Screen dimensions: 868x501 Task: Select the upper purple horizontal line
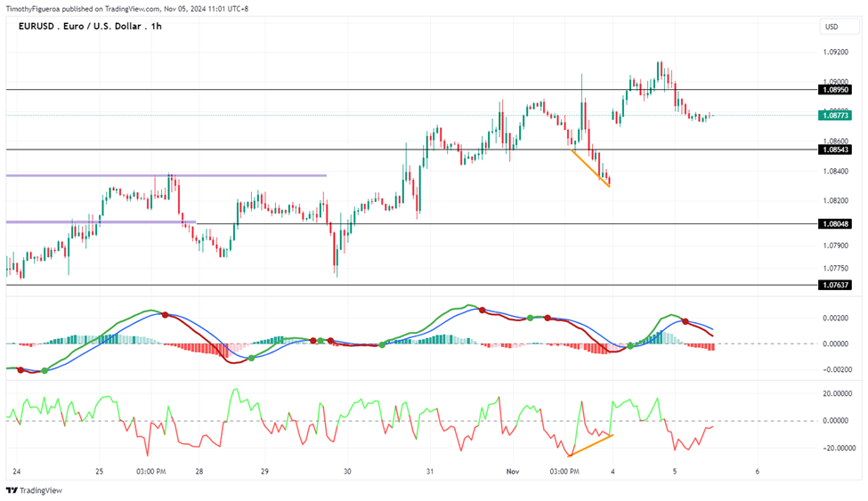166,175
